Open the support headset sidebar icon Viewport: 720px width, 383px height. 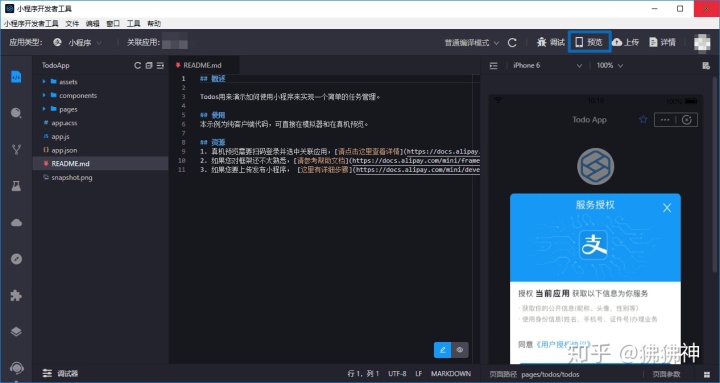[16, 368]
